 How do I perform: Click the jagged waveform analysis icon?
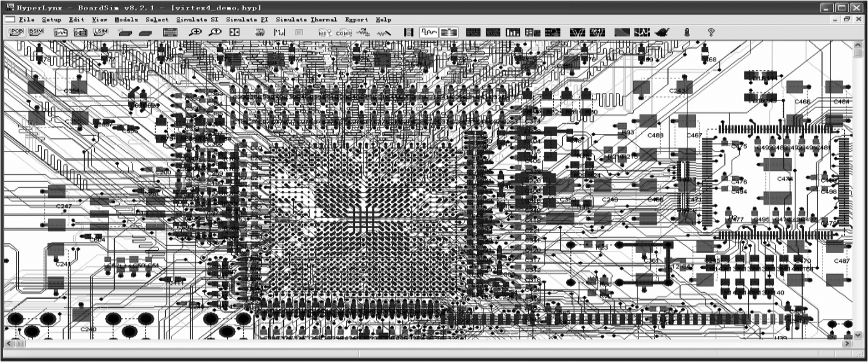[642, 33]
